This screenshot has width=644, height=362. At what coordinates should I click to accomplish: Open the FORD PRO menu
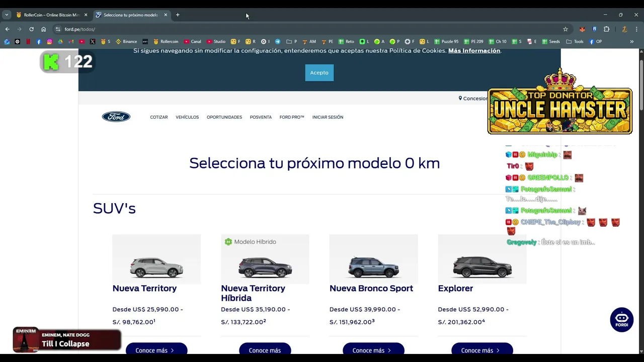(x=292, y=117)
